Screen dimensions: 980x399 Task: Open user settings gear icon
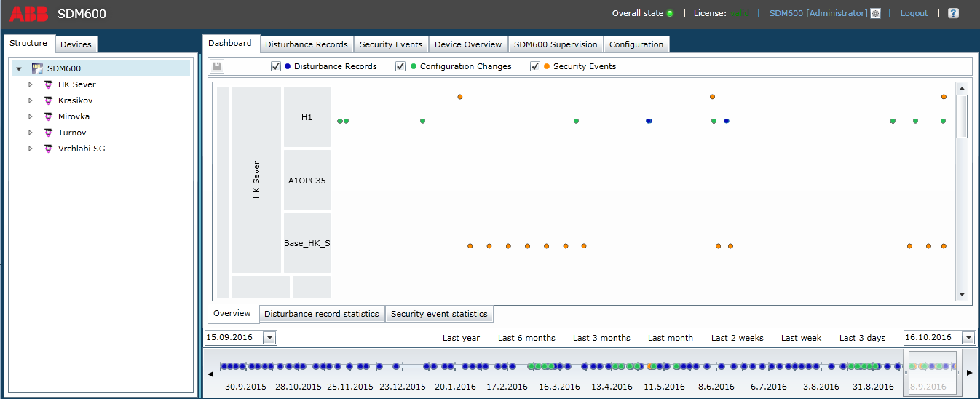(876, 13)
